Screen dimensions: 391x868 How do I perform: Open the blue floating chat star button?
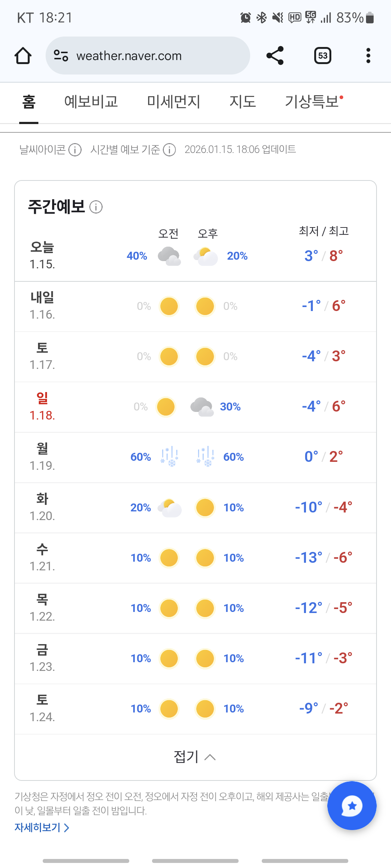[x=352, y=806]
